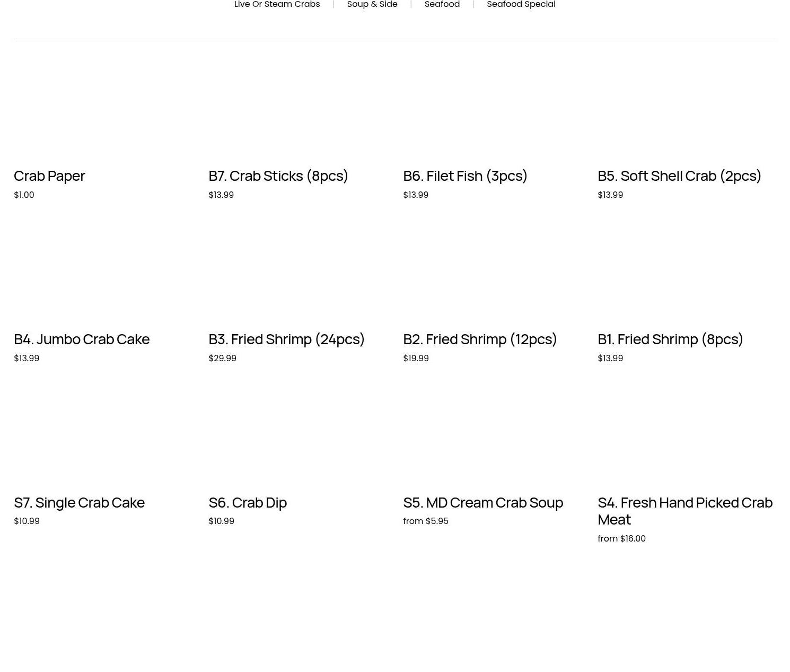Image resolution: width=790 pixels, height=672 pixels.
Task: Choose B2. Fried Shrimp (12pcs)
Action: (480, 339)
